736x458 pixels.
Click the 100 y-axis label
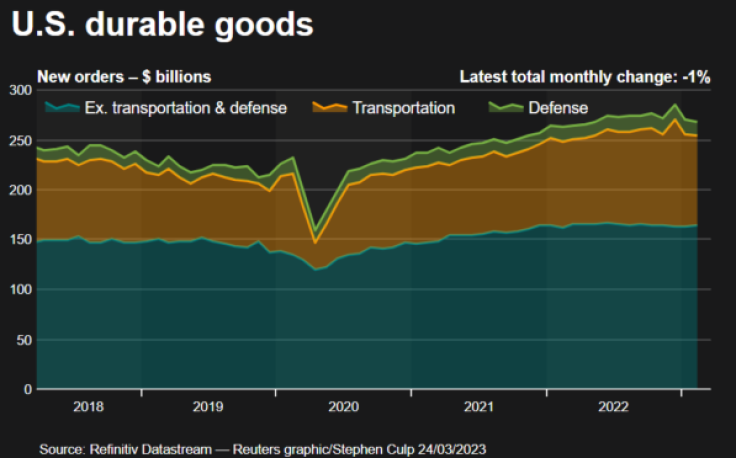(21, 290)
